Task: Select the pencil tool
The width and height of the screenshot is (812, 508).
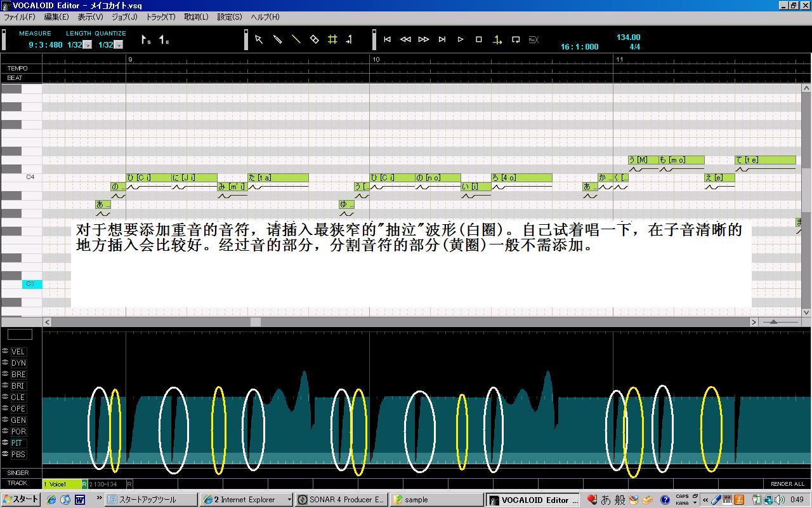Action: 277,39
